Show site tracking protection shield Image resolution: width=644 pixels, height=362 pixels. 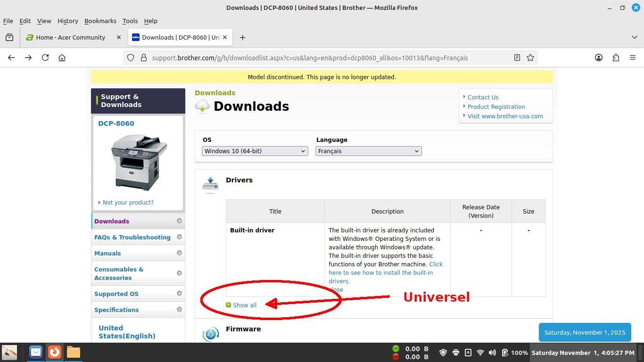point(131,58)
